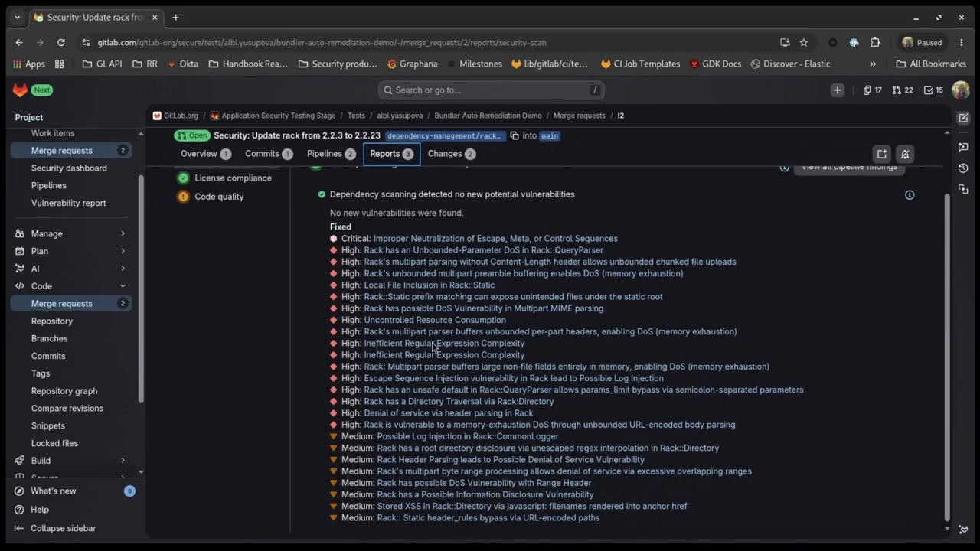Open a new browser tab
980x551 pixels.
[x=175, y=17]
